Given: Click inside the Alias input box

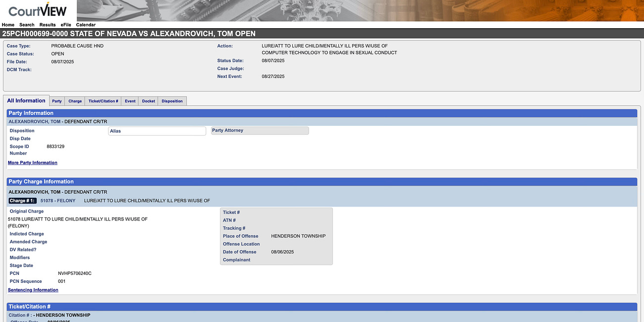Looking at the screenshot, I should coord(157,130).
